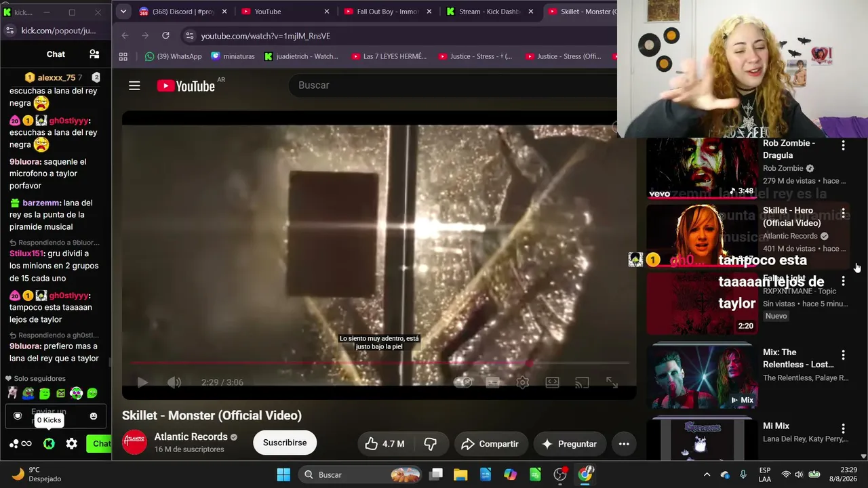Open the Atlantic Records channel name link
Image resolution: width=868 pixels, height=488 pixels.
click(x=191, y=437)
